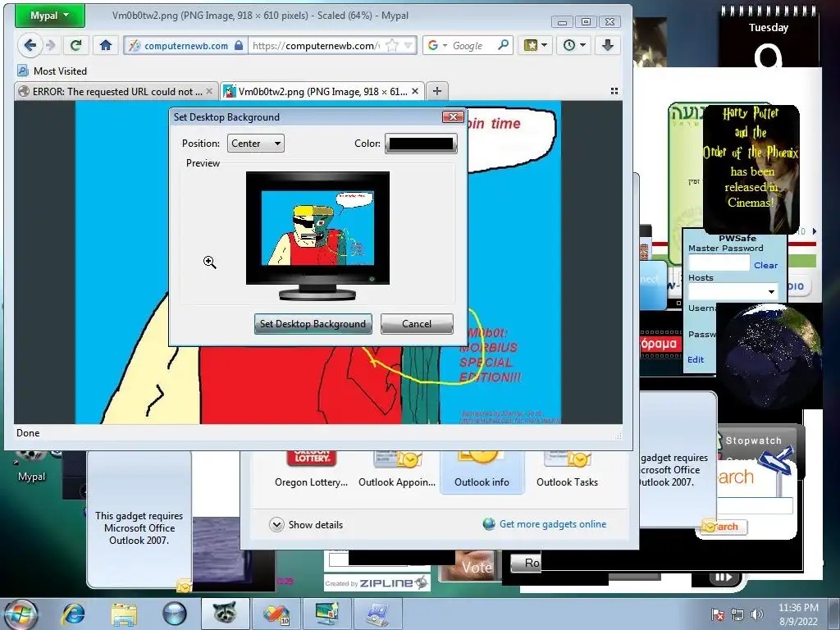Viewport: 840px width, 630px height.
Task: Pick the black background Color swatch
Action: point(421,144)
